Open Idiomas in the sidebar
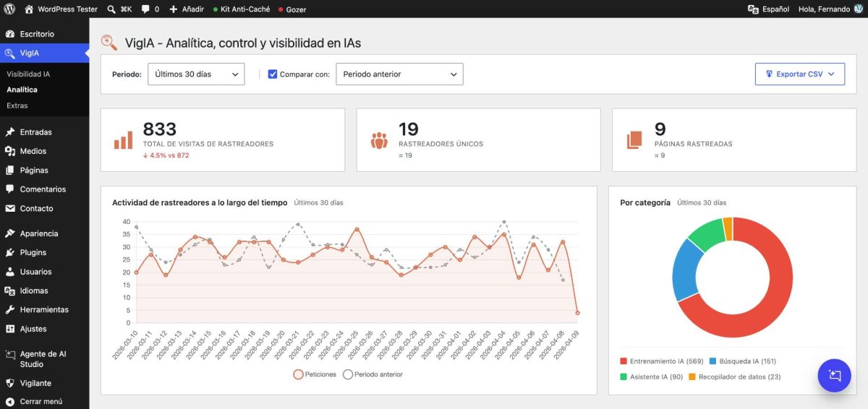The width and height of the screenshot is (868, 409). (44, 290)
